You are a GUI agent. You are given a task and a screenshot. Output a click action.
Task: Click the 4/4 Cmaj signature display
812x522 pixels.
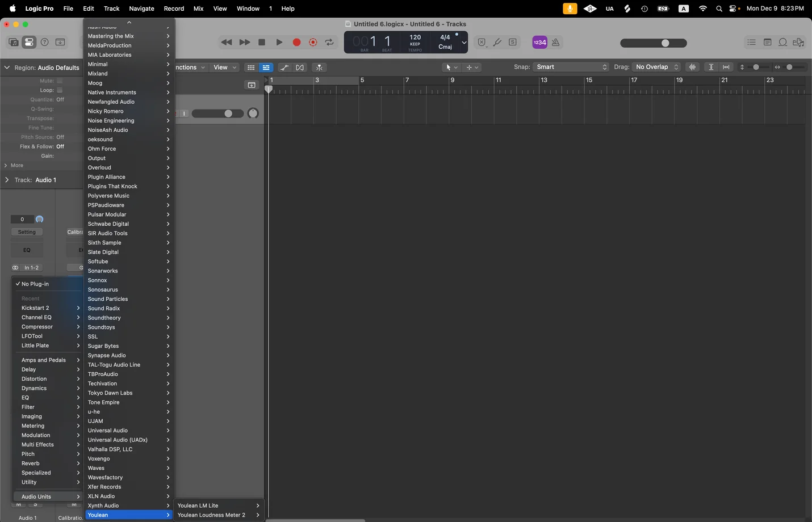pos(445,42)
